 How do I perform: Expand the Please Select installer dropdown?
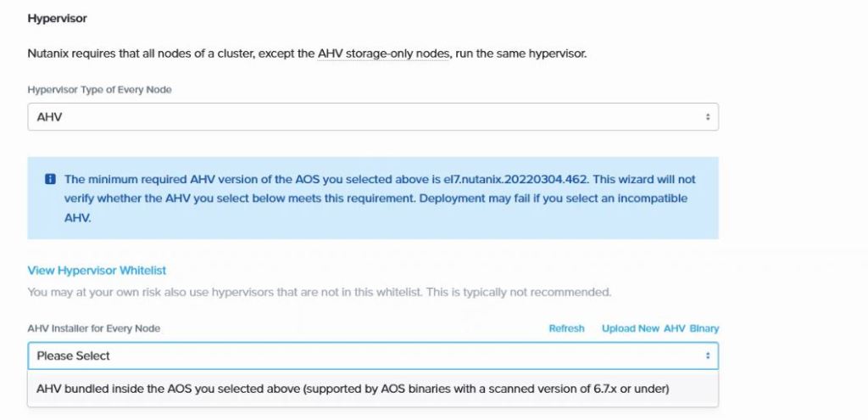tap(373, 356)
